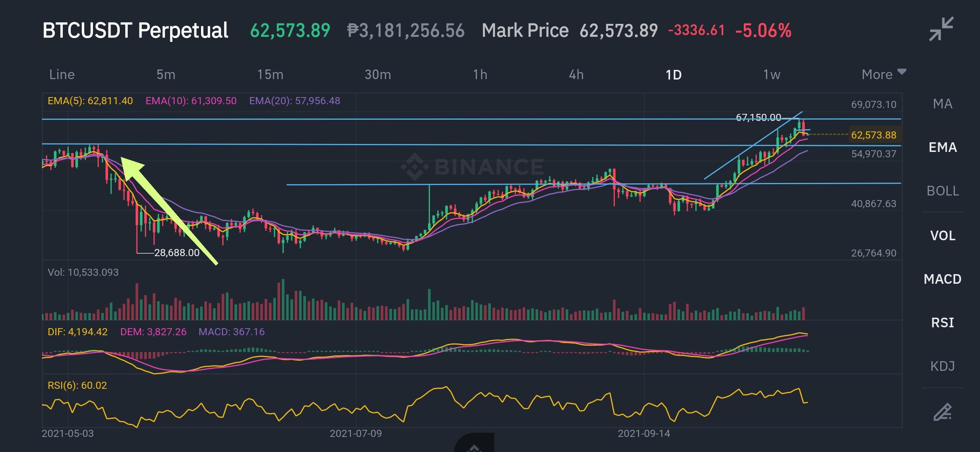Collapse the fullscreen chart with arrows icon
This screenshot has width=980, height=452.
[x=941, y=29]
